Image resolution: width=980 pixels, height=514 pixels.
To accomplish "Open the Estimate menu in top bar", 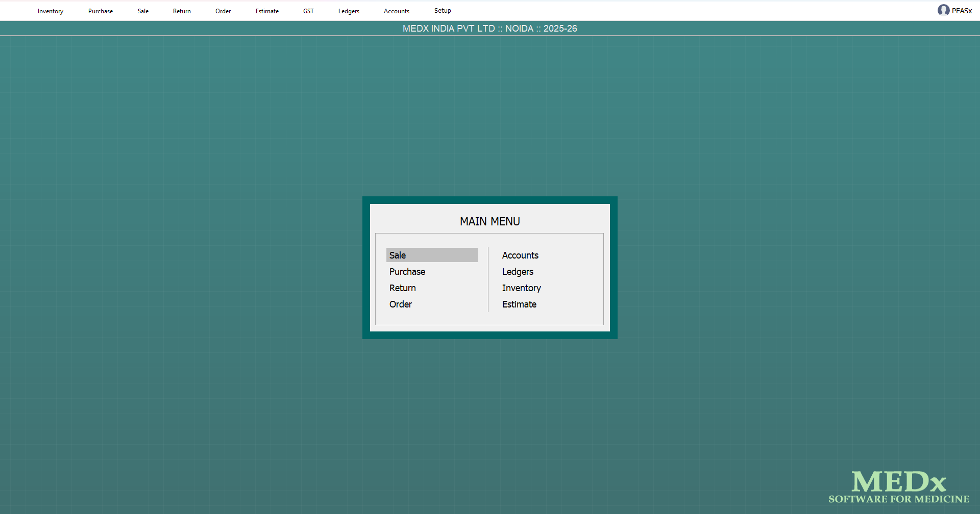I will coord(267,11).
